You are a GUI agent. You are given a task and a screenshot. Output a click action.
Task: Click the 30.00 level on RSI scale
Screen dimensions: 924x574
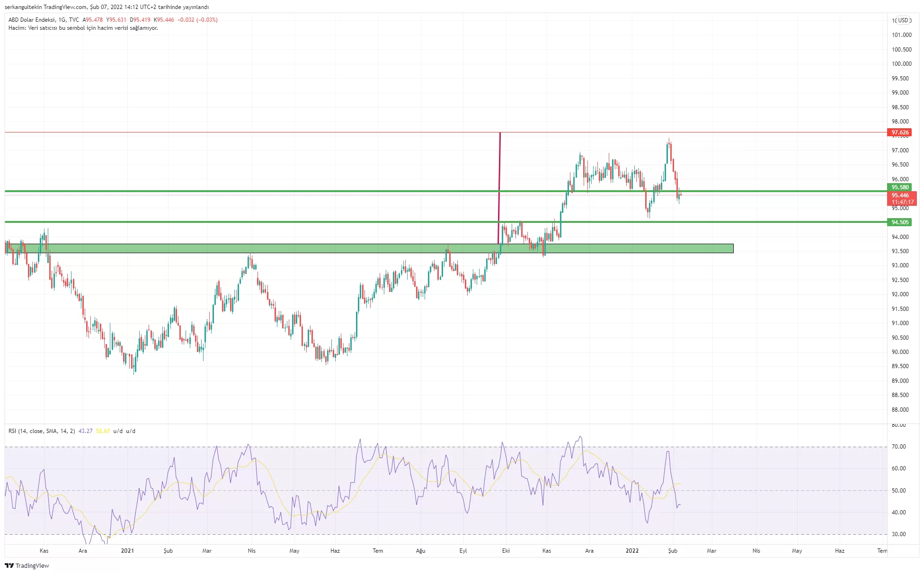(x=898, y=534)
